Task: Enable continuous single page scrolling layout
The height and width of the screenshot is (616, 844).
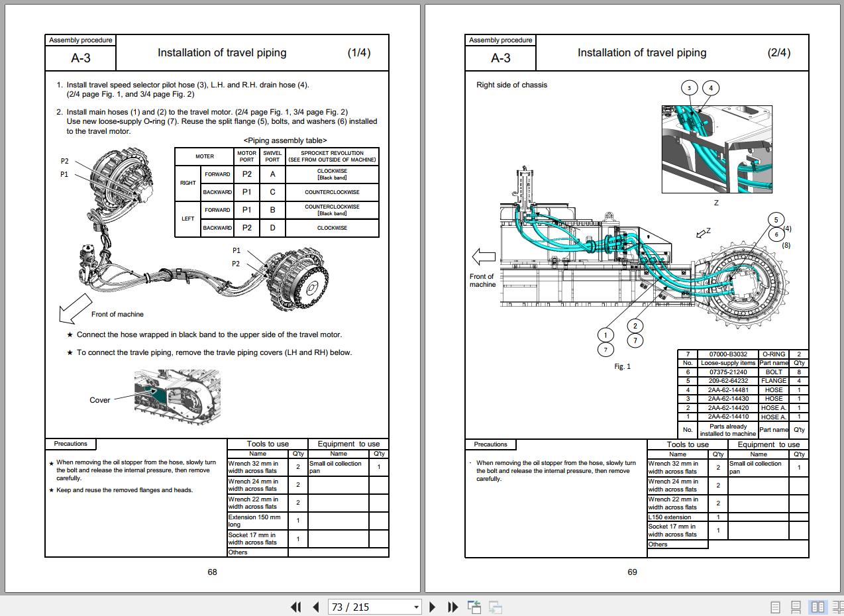Action: (x=796, y=607)
